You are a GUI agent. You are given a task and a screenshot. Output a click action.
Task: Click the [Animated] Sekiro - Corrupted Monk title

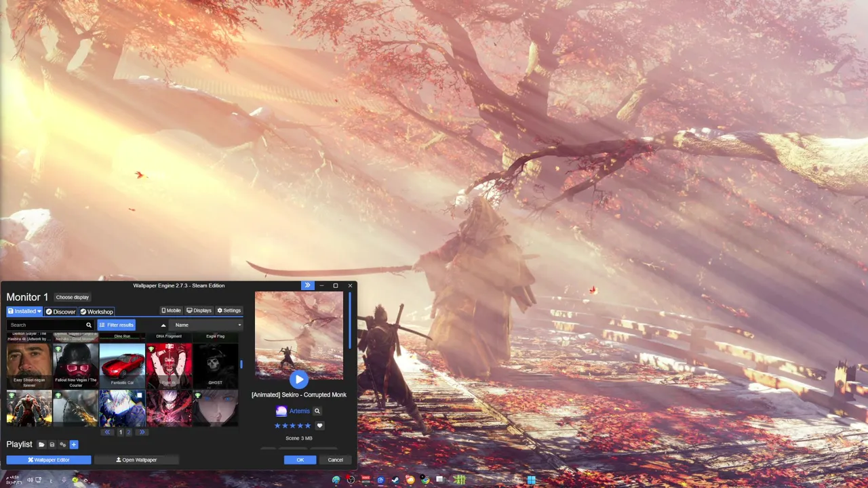click(299, 394)
